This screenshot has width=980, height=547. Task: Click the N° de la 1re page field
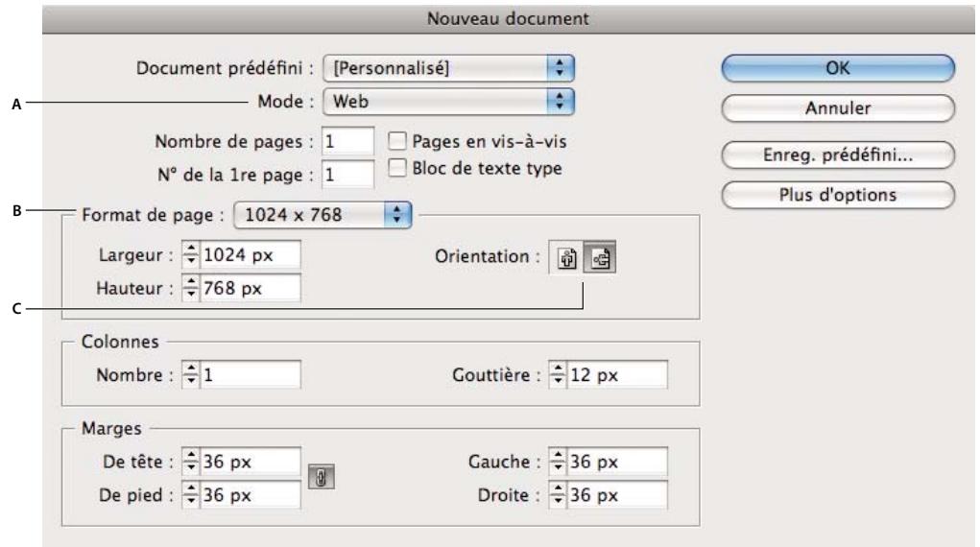click(x=348, y=175)
